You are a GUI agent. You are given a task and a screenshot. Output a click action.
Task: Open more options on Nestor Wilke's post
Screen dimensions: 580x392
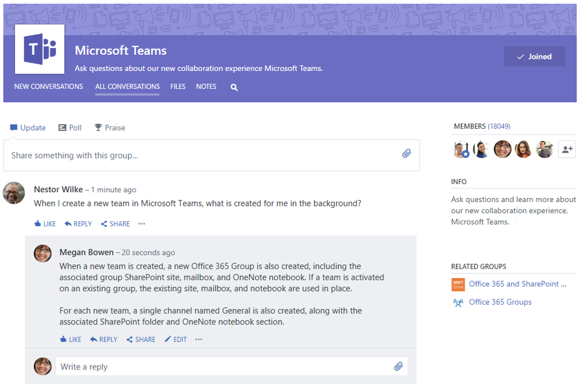(x=141, y=223)
